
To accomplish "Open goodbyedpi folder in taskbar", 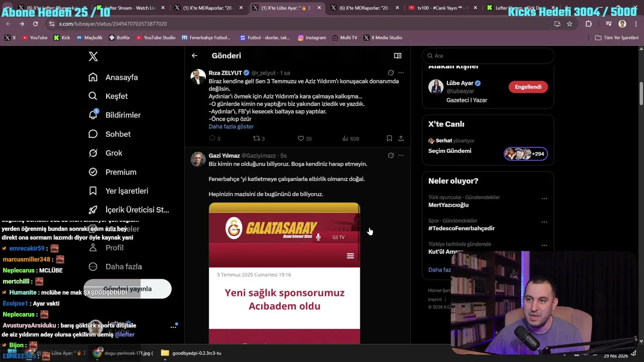I will (x=191, y=353).
